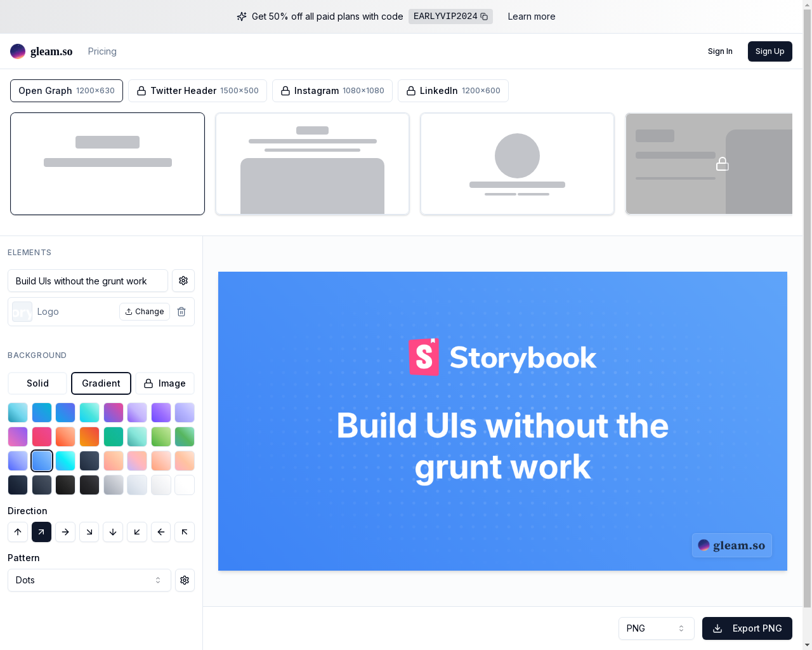Image resolution: width=812 pixels, height=650 pixels.
Task: Click the Logo thumbnail preview
Action: 22,312
